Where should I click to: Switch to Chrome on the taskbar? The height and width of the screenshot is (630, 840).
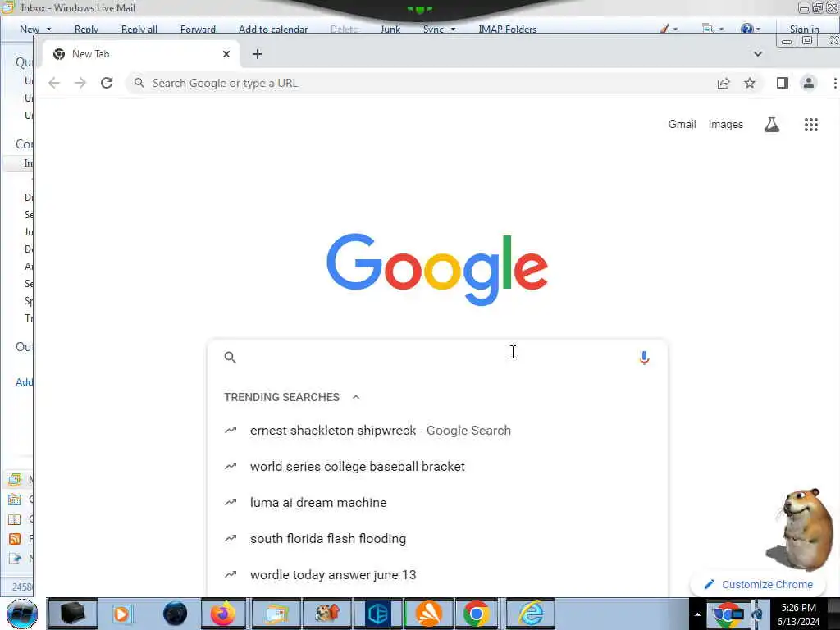(x=476, y=614)
